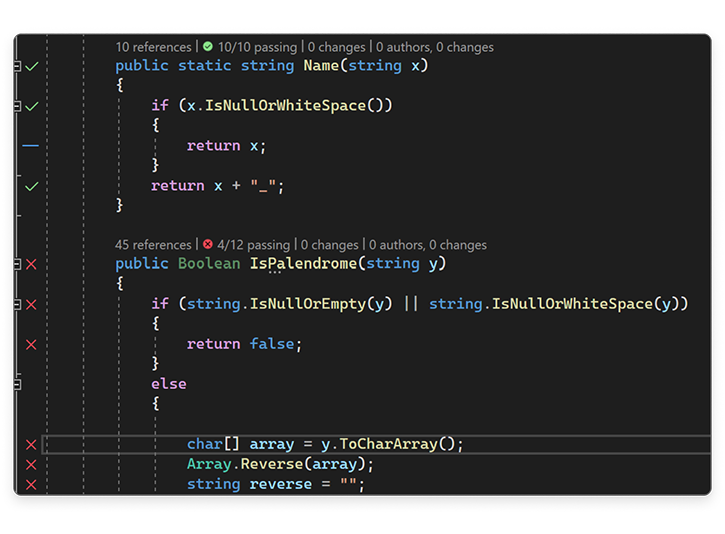Collapse the string.IsNullOrEmpty if block
This screenshot has height=534, width=725.
(x=17, y=305)
